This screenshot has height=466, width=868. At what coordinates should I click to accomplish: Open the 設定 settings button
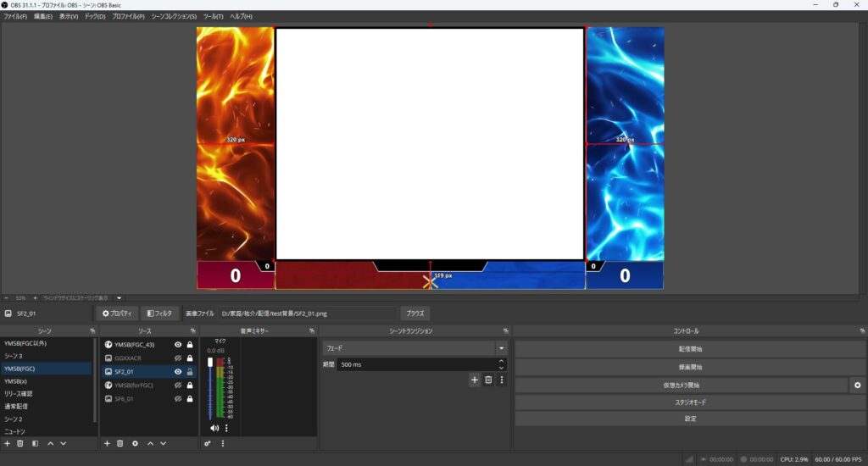point(690,419)
